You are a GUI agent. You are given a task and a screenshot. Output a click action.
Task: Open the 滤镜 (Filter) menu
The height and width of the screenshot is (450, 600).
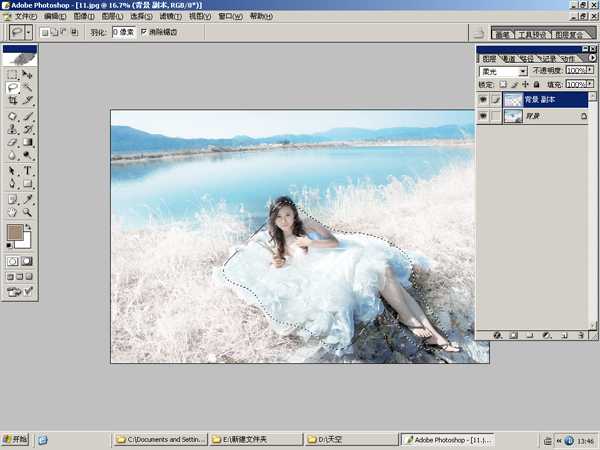click(x=171, y=17)
